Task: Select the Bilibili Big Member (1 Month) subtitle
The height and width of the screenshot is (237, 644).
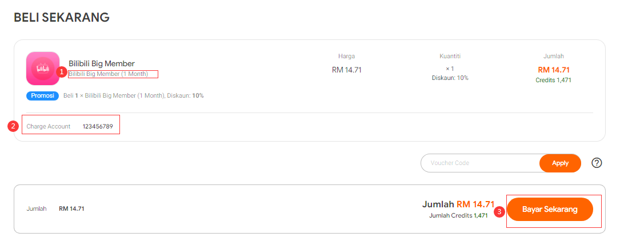Action: [109, 74]
